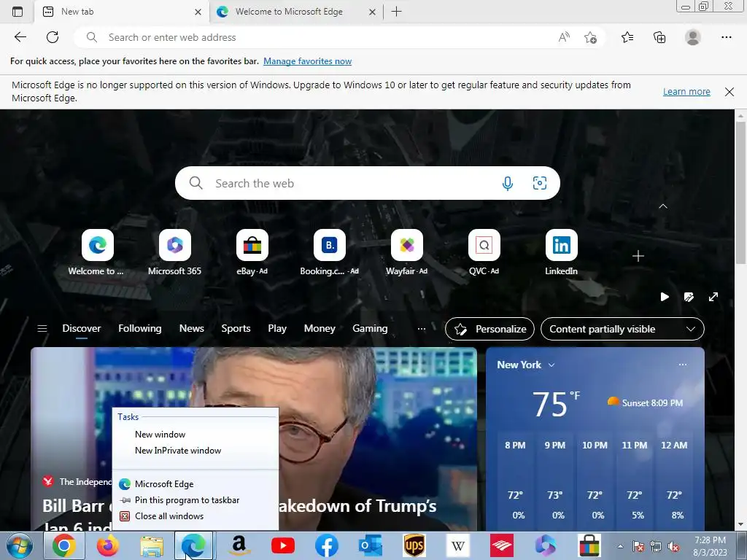Switch to News feed tab
The width and height of the screenshot is (747, 560).
pyautogui.click(x=192, y=329)
